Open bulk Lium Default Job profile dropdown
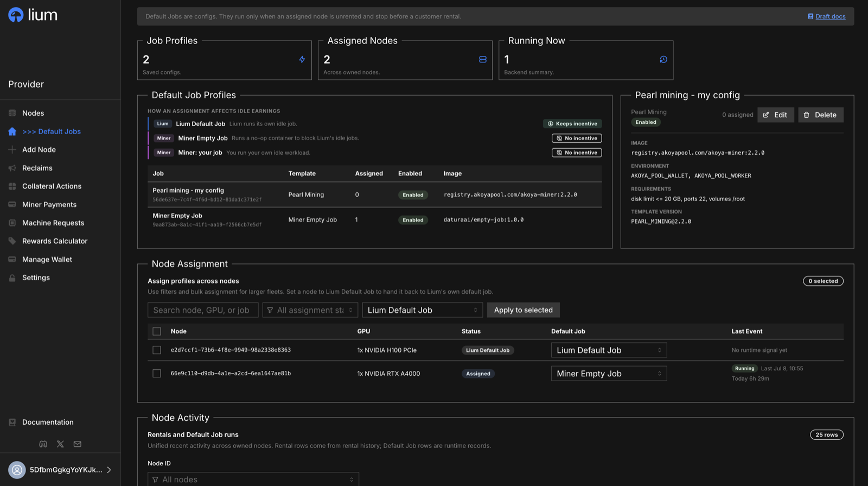This screenshot has width=868, height=486. (423, 310)
